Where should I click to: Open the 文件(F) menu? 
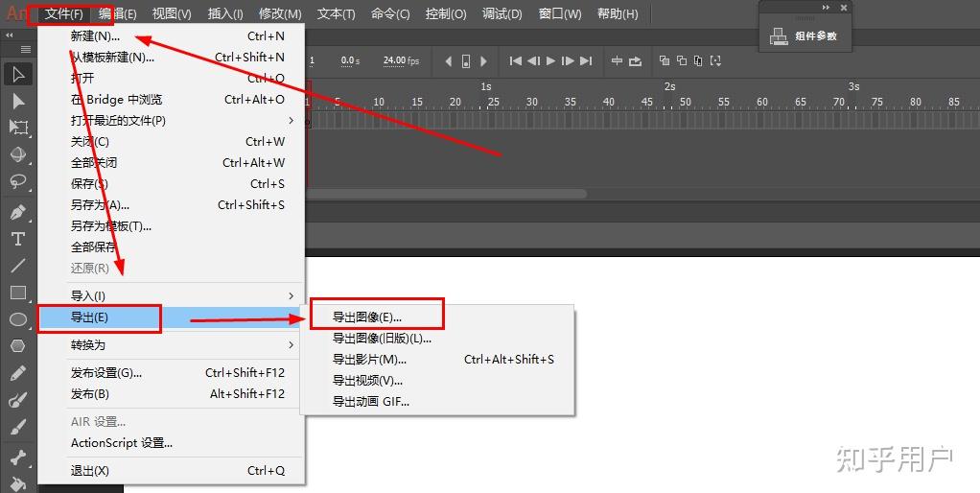[63, 13]
